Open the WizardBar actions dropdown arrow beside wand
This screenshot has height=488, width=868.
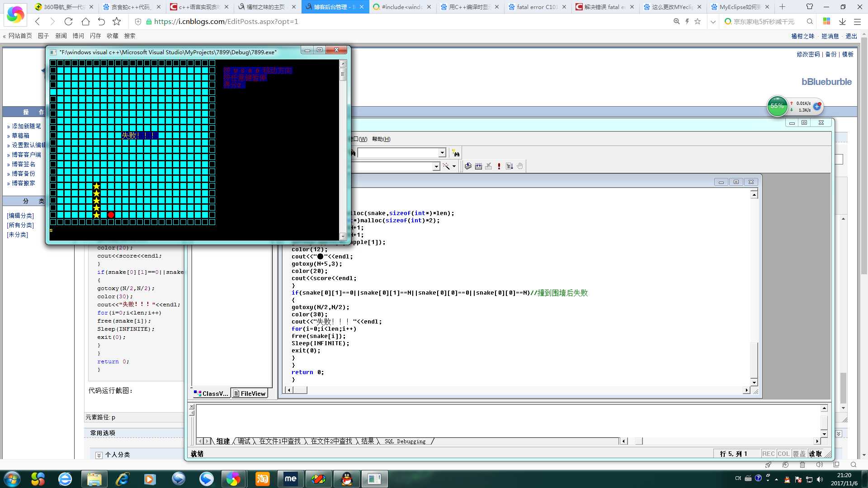coord(454,166)
